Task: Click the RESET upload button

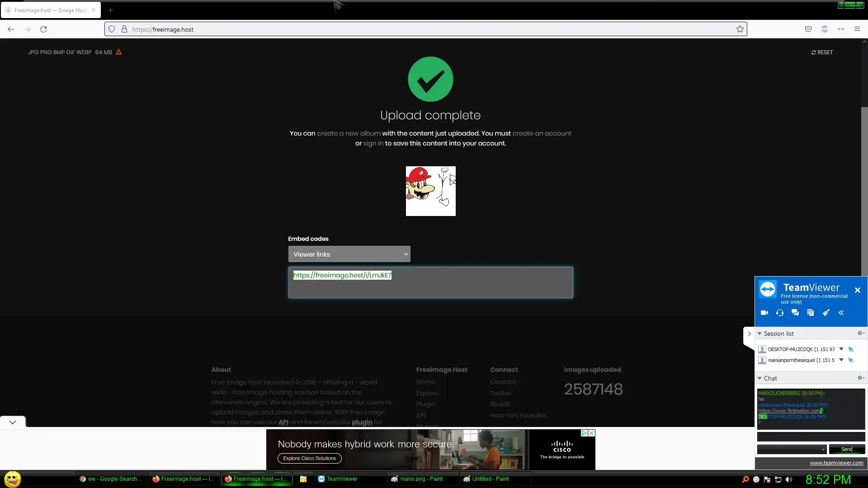Action: (x=822, y=52)
